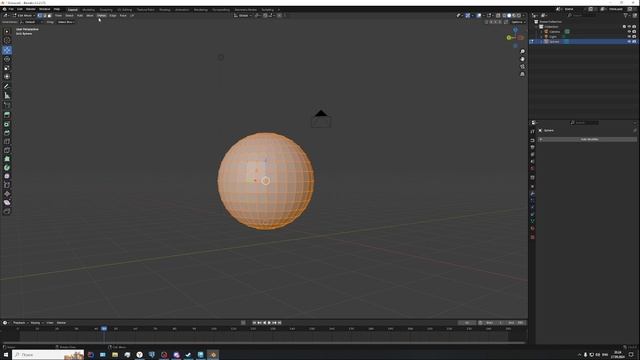
Task: Open the Edit menu in top bar
Action: pos(20,9)
